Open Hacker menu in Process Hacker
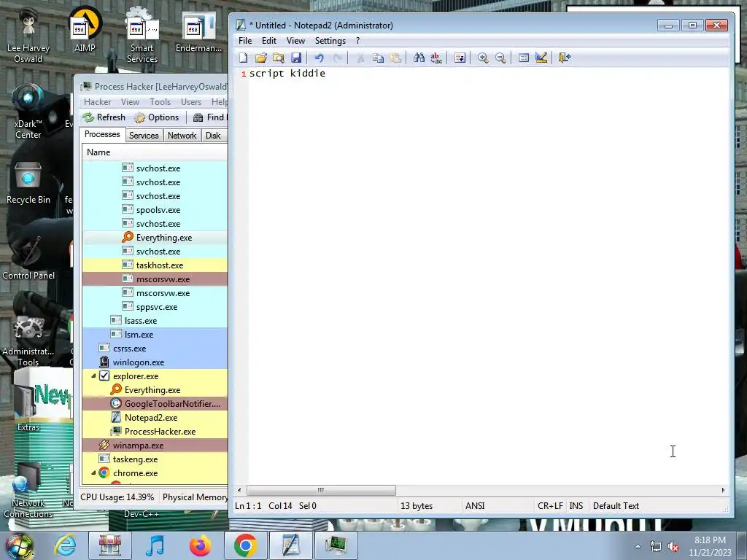Image resolution: width=747 pixels, height=560 pixels. point(97,102)
